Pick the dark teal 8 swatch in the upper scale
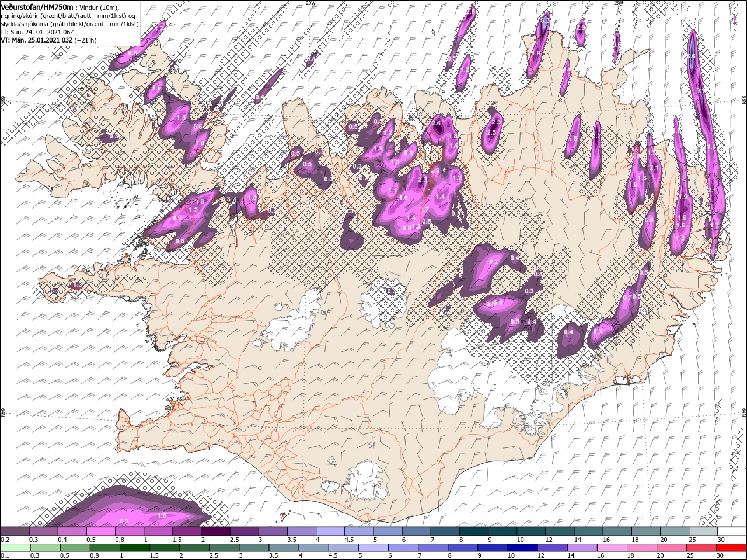 point(473,531)
